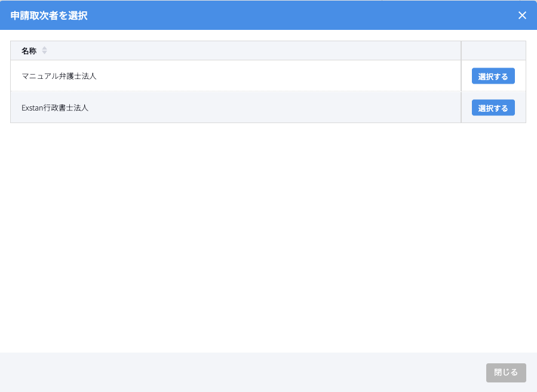Image resolution: width=537 pixels, height=392 pixels.
Task: Click the ascending sort arrow in 名称 header
Action: pyautogui.click(x=44, y=48)
